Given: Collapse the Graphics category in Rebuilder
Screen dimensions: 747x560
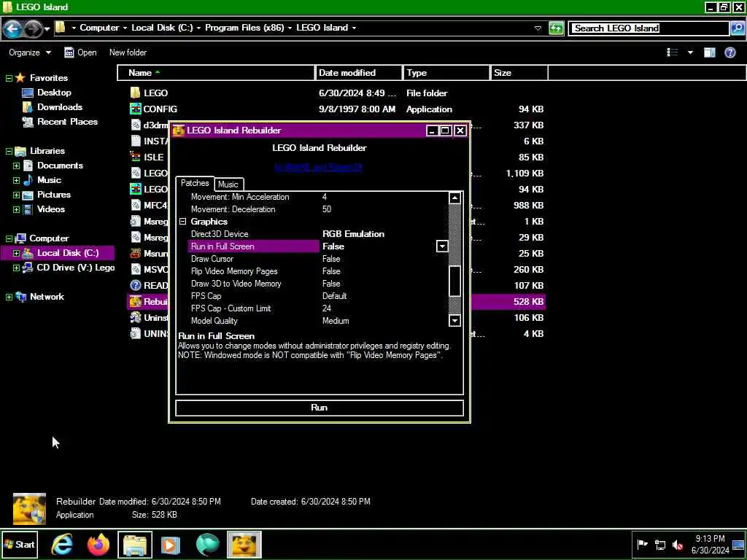Looking at the screenshot, I should [183, 222].
